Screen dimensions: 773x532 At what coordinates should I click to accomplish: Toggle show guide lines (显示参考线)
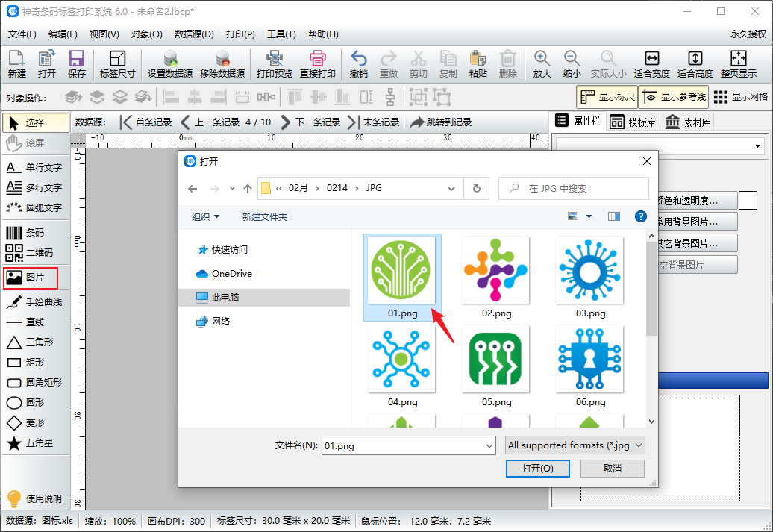pyautogui.click(x=674, y=97)
